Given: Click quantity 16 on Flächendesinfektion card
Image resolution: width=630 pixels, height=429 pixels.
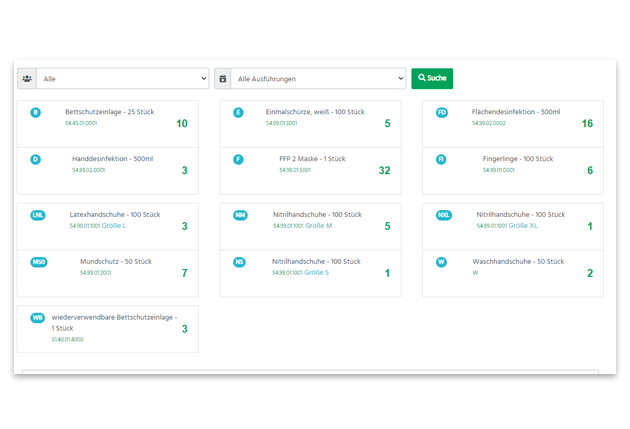Looking at the screenshot, I should click(587, 123).
